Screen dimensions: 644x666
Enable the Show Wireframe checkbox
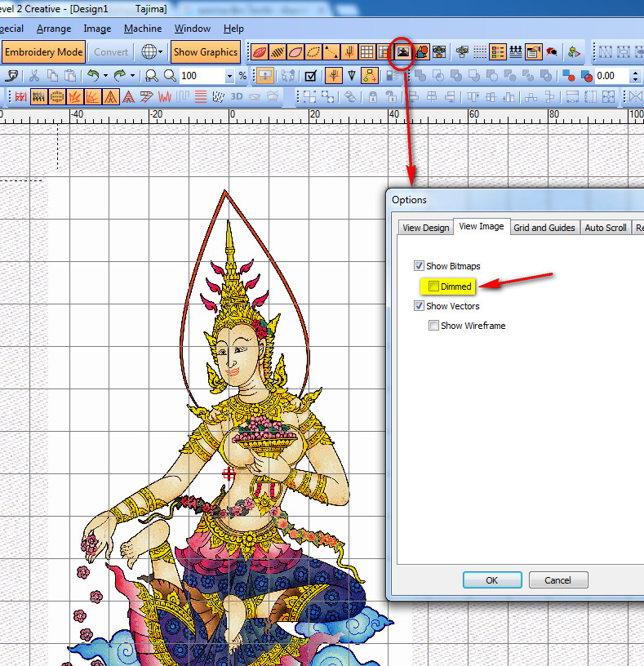433,326
